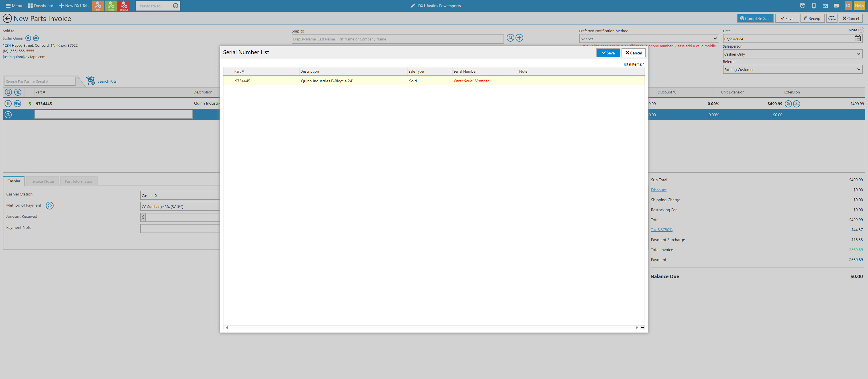Remove customer Justin Quinn with X icon
The image size is (868, 379).
coord(28,38)
